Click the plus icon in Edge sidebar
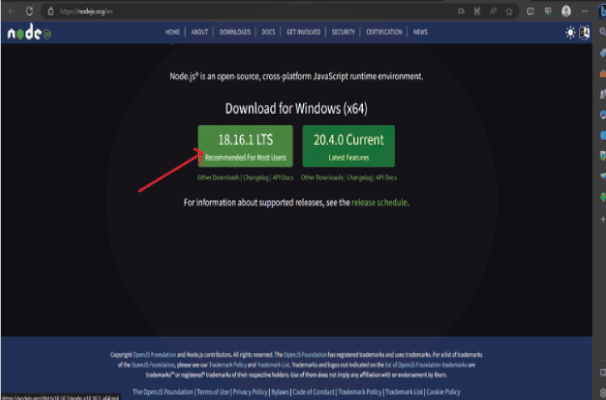 pos(598,221)
